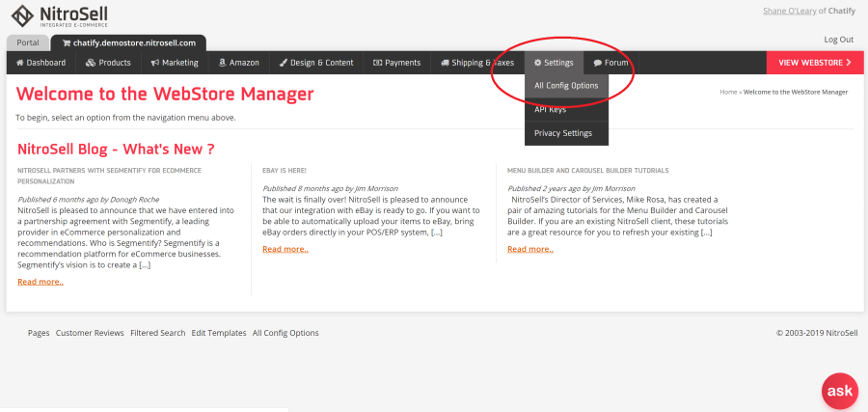Click the NitroSell logo
Viewport: 868px width, 412px height.
coord(59,15)
